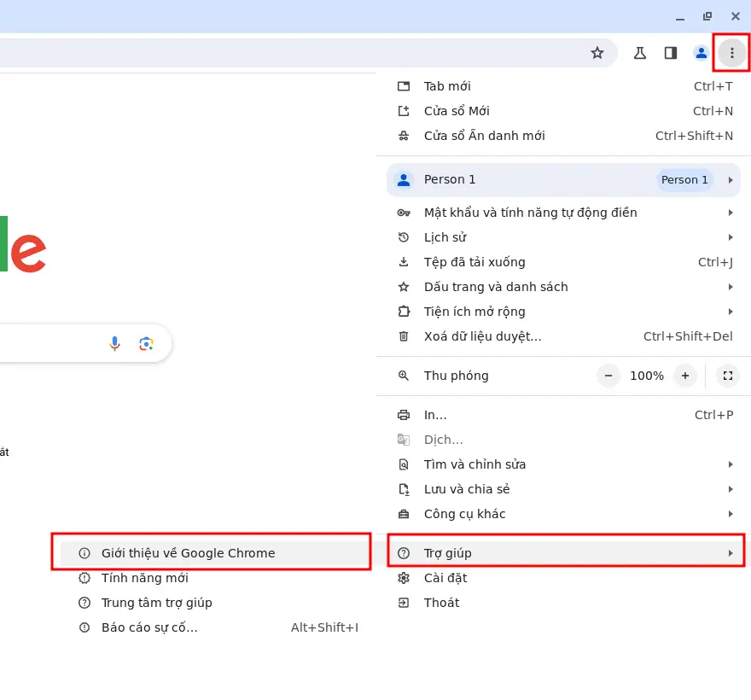Click the Ctrl+Shift+Del shortcut text

coord(688,336)
